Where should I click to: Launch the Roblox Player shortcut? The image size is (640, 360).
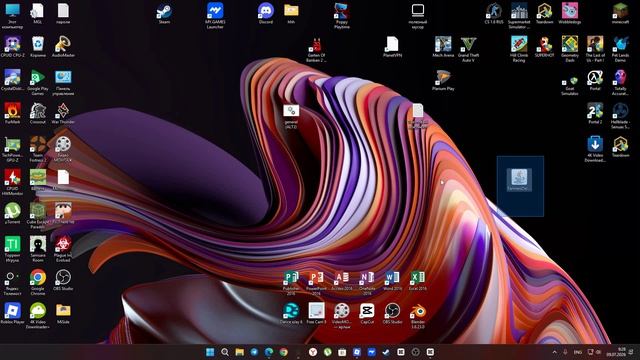pyautogui.click(x=12, y=313)
